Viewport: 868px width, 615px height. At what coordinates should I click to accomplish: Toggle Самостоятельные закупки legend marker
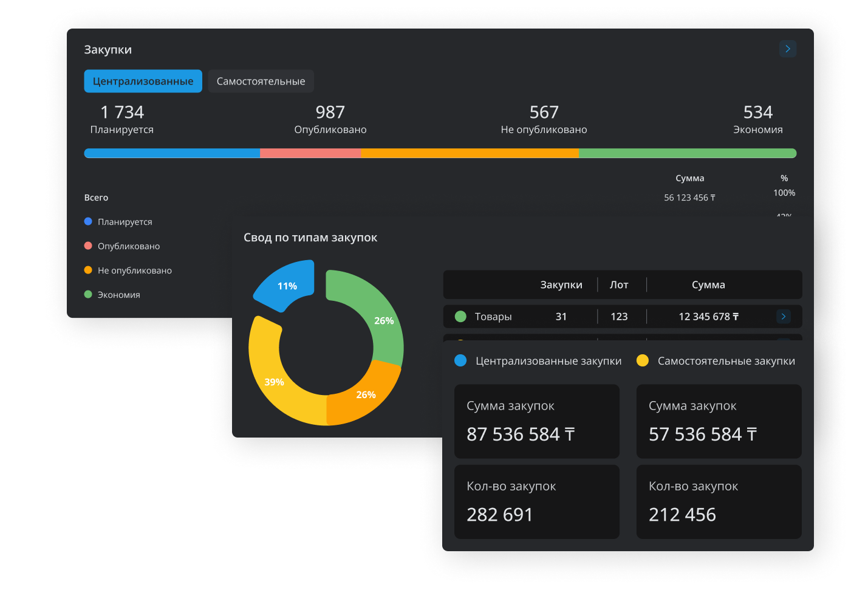pyautogui.click(x=642, y=361)
